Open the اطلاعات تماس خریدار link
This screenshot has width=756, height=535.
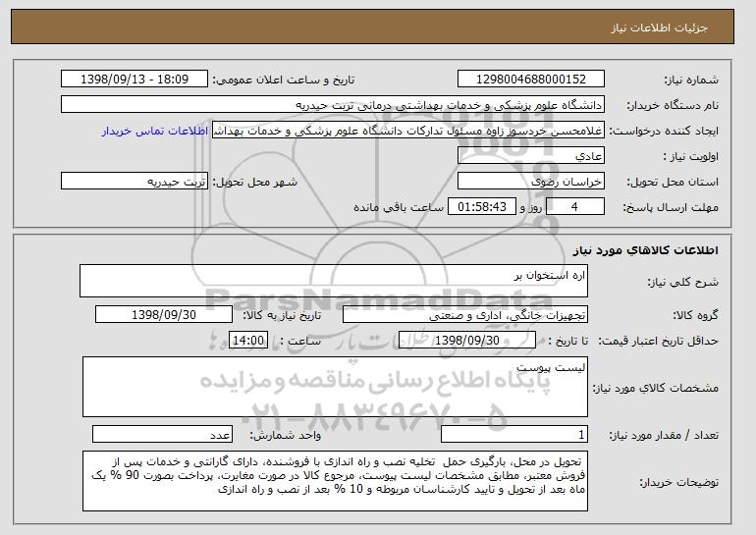(155, 132)
